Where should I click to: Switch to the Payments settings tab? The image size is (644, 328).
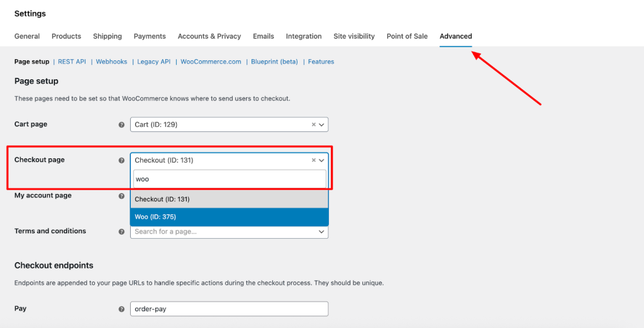150,36
